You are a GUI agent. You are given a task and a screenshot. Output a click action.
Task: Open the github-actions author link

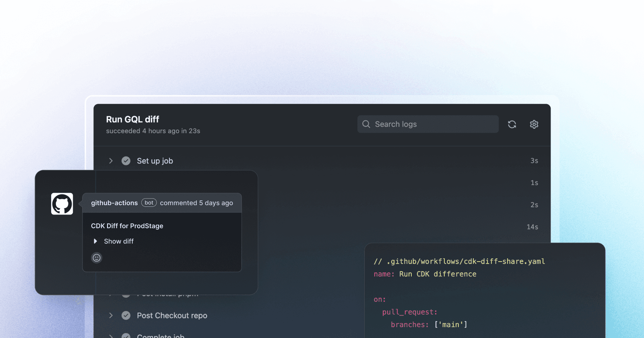pos(114,203)
